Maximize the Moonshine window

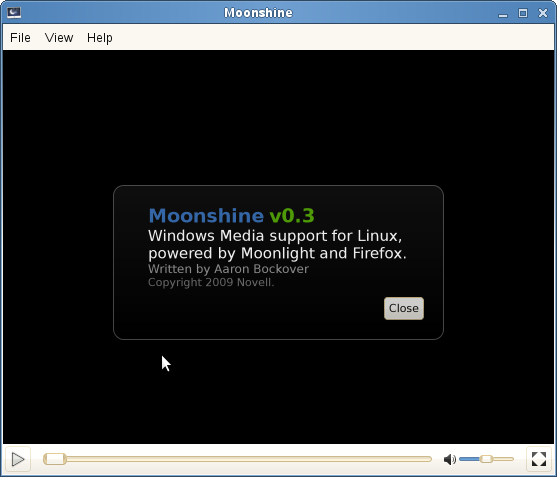point(523,13)
